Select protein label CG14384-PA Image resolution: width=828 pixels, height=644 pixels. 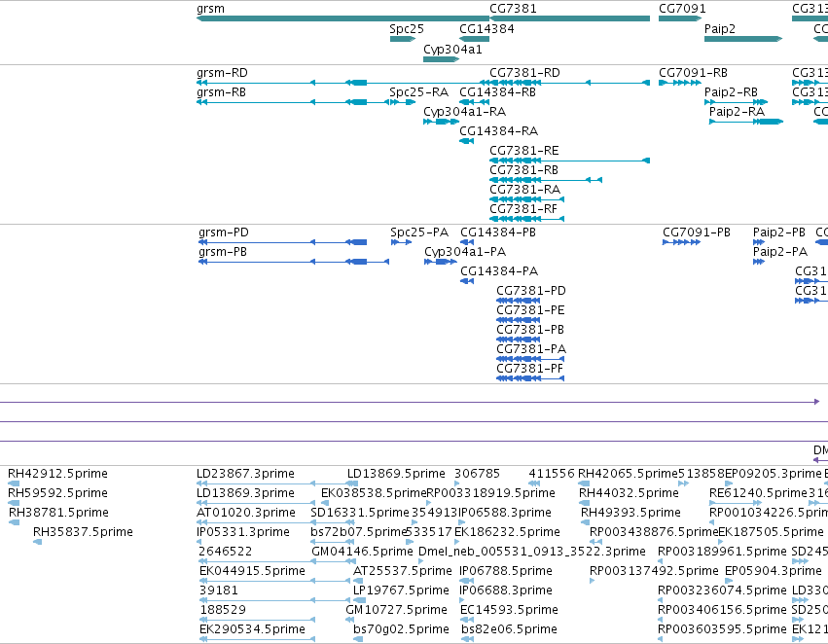click(x=499, y=271)
